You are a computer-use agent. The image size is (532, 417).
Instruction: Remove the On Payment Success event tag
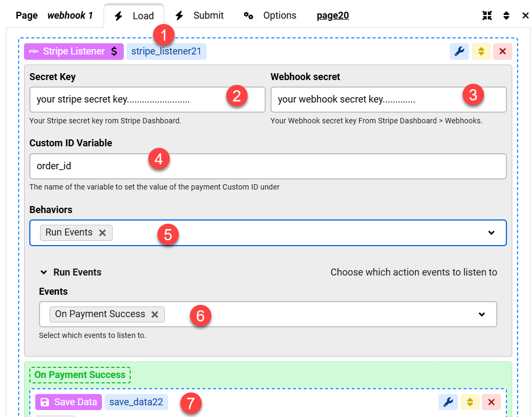click(155, 314)
